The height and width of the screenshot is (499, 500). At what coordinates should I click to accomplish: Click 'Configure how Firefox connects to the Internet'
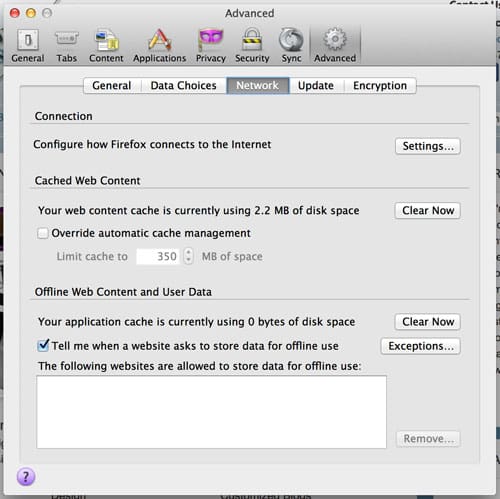[152, 145]
